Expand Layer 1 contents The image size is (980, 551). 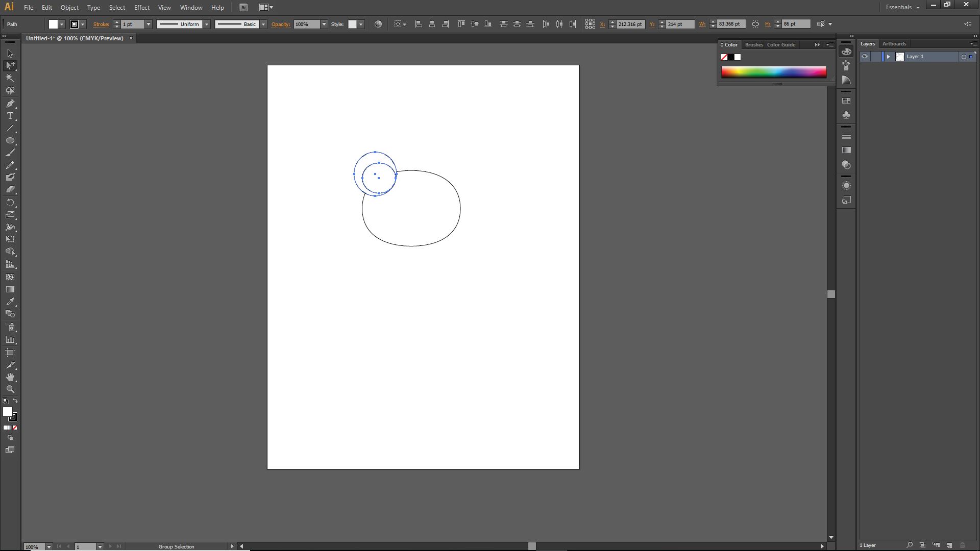[888, 57]
